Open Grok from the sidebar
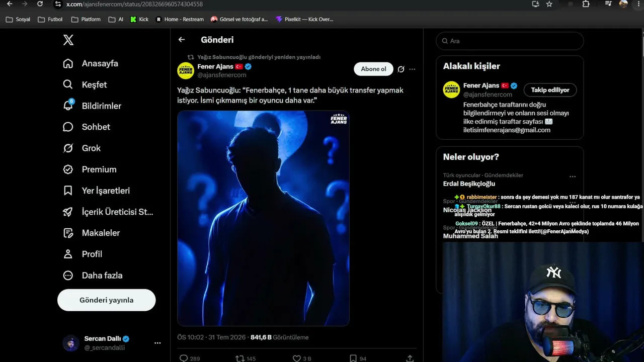Image resolution: width=644 pixels, height=362 pixels. point(82,148)
